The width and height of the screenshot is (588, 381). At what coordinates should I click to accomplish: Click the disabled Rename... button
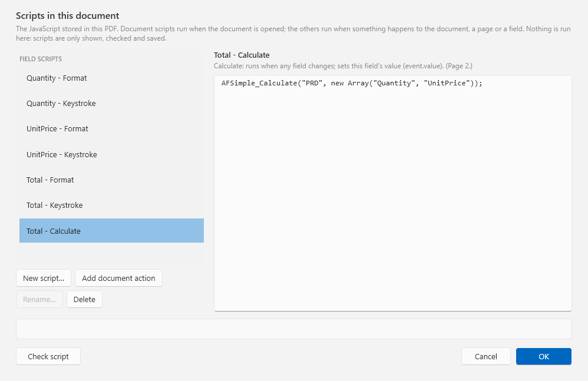[x=39, y=299]
